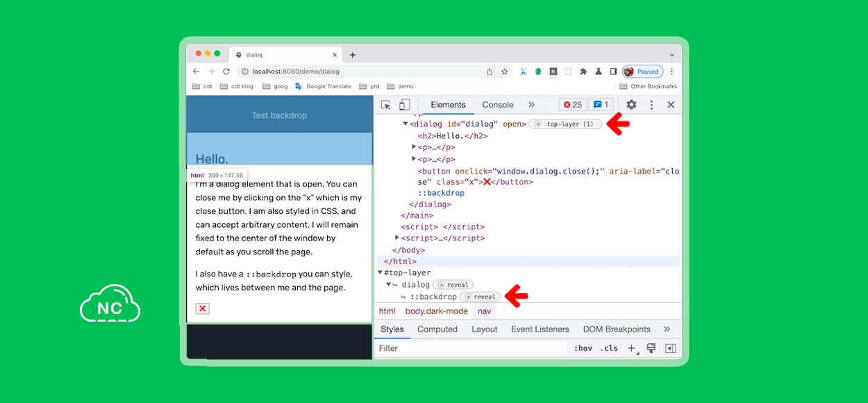868x403 pixels.
Task: Click reveal badge next to ::backdrop
Action: coord(480,297)
